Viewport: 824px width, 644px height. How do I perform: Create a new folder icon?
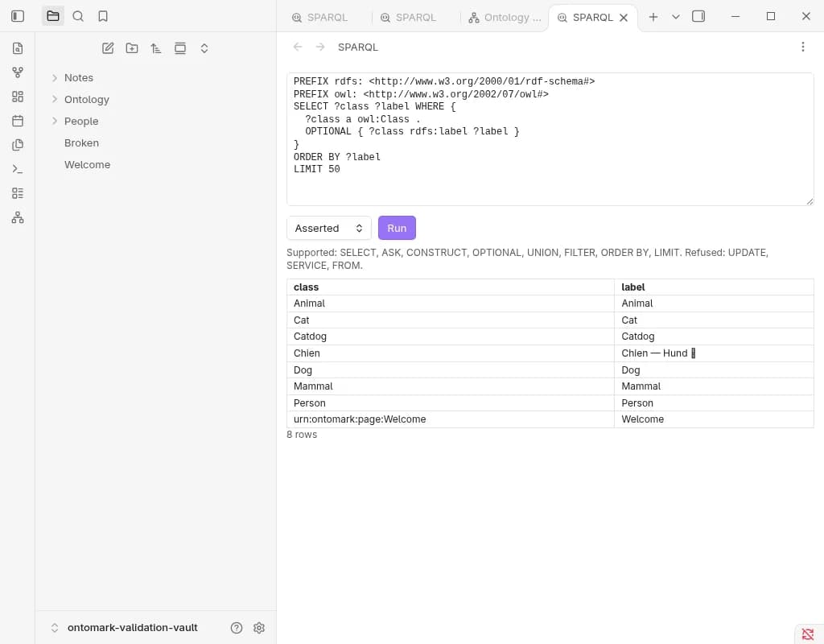pyautogui.click(x=132, y=48)
